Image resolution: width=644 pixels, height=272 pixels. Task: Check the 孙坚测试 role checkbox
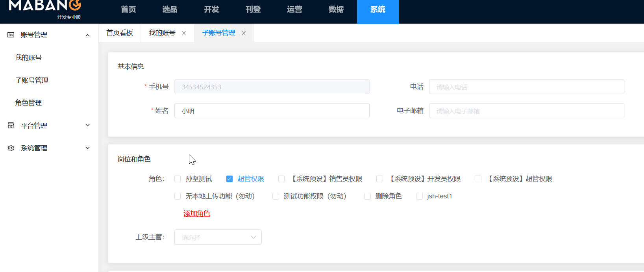(178, 179)
